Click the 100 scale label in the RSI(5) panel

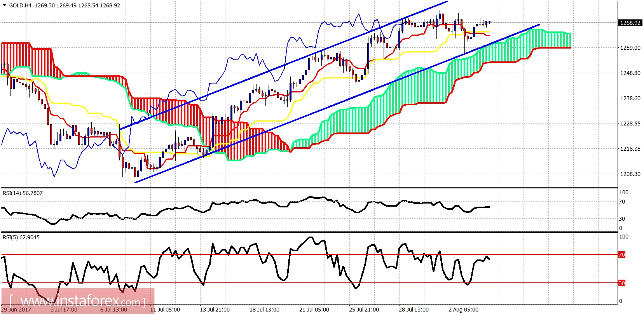(x=624, y=237)
